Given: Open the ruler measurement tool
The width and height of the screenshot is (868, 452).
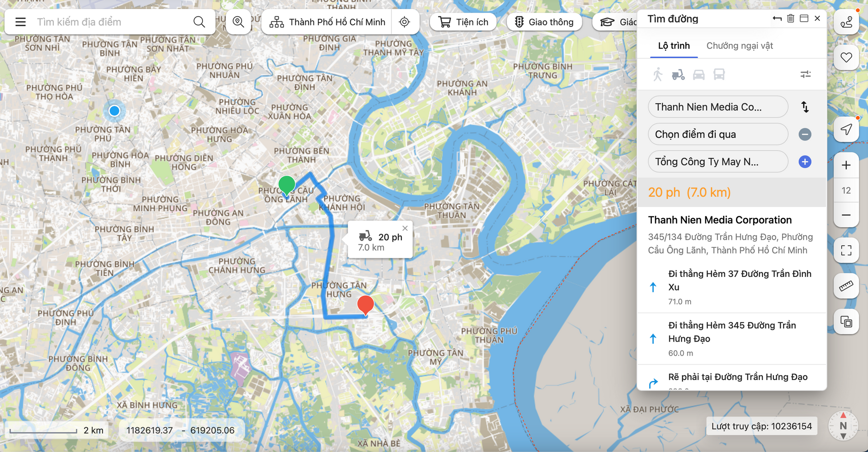Looking at the screenshot, I should pos(846,286).
